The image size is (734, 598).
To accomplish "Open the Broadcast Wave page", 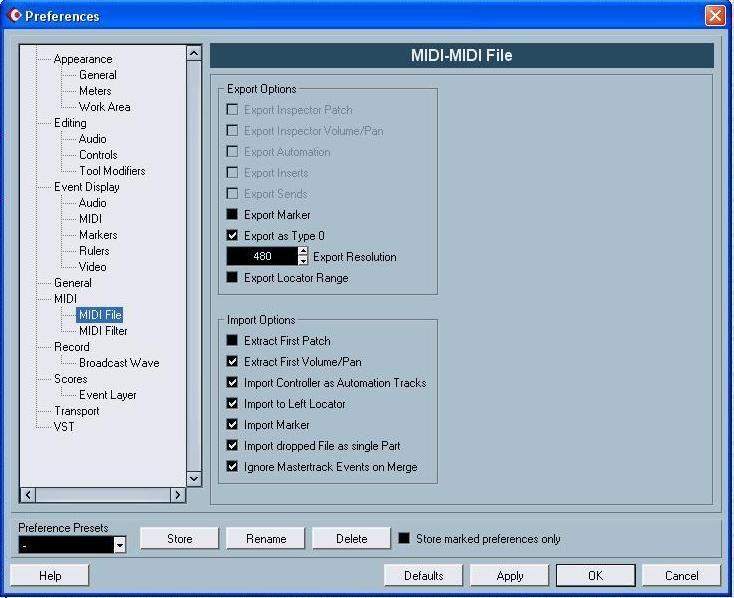I will coord(119,363).
